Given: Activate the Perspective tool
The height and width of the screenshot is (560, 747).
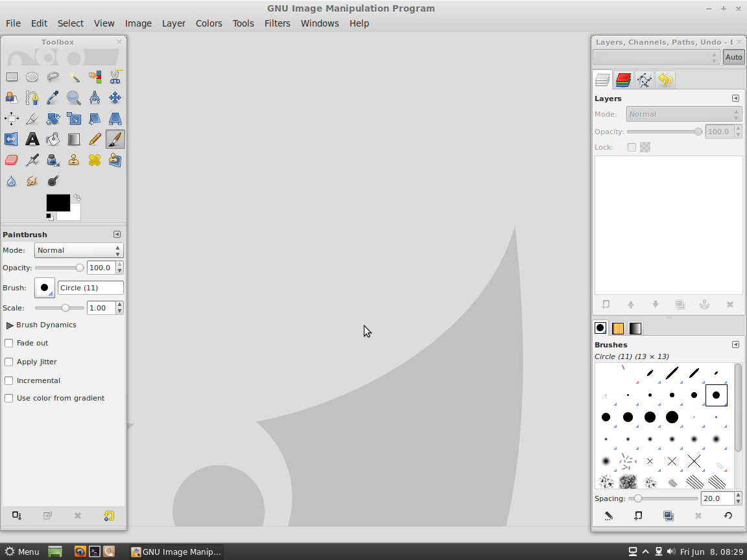Looking at the screenshot, I should 115,119.
